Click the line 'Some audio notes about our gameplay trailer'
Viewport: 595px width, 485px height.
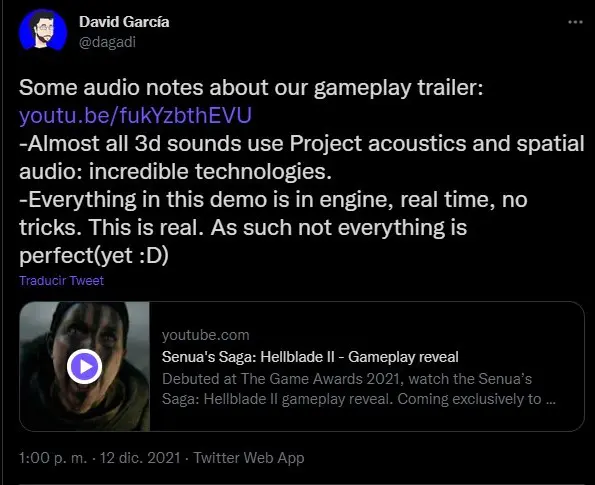[251, 88]
